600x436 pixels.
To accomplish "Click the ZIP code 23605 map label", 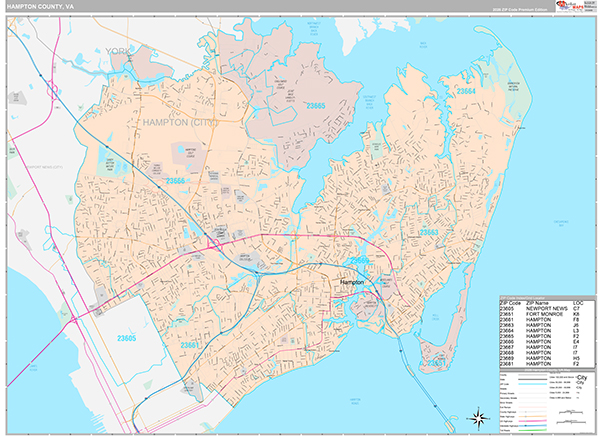I will 125,338.
